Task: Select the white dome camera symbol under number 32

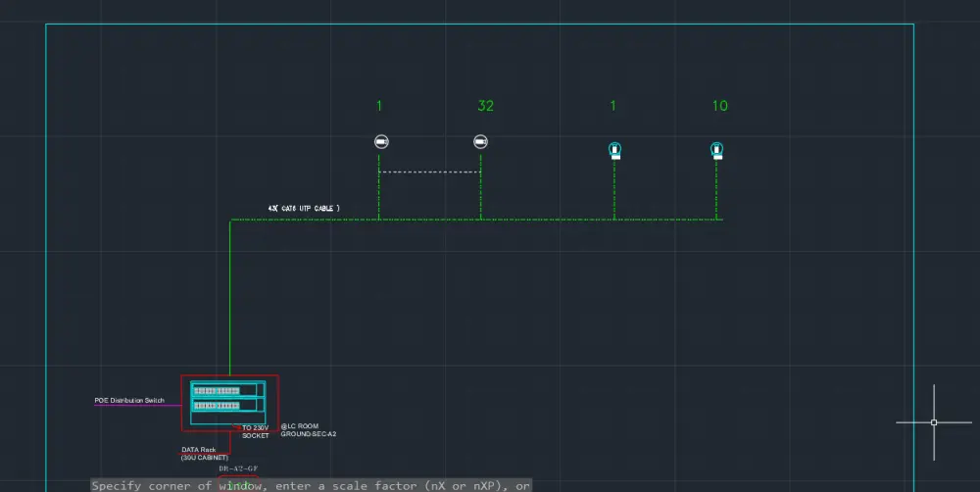Action: coord(480,142)
